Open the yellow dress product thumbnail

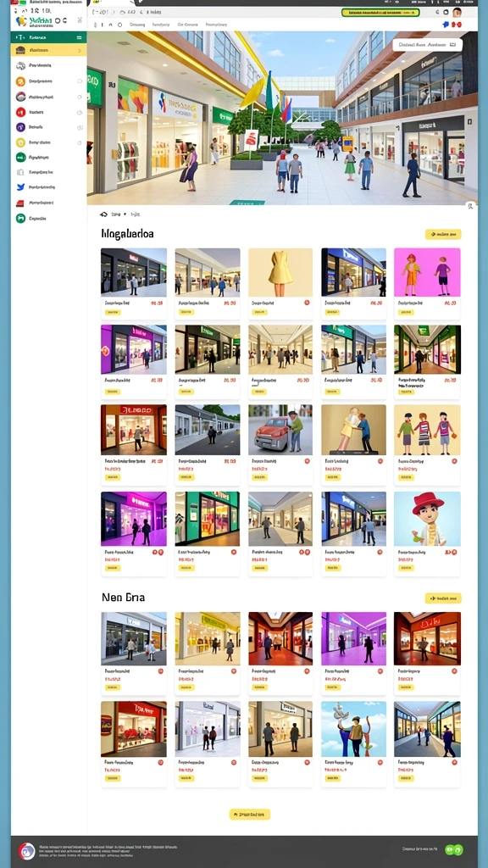(280, 272)
